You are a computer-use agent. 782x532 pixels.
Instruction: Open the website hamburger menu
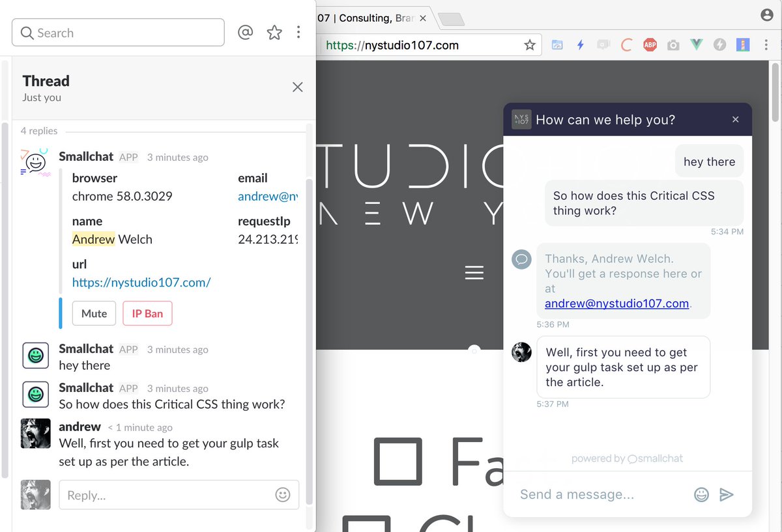[474, 273]
